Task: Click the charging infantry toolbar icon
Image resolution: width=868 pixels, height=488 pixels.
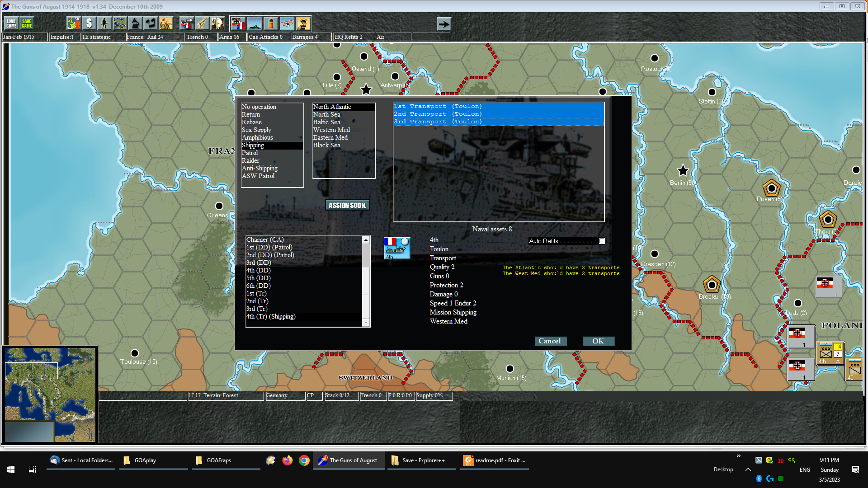Action: [x=166, y=23]
